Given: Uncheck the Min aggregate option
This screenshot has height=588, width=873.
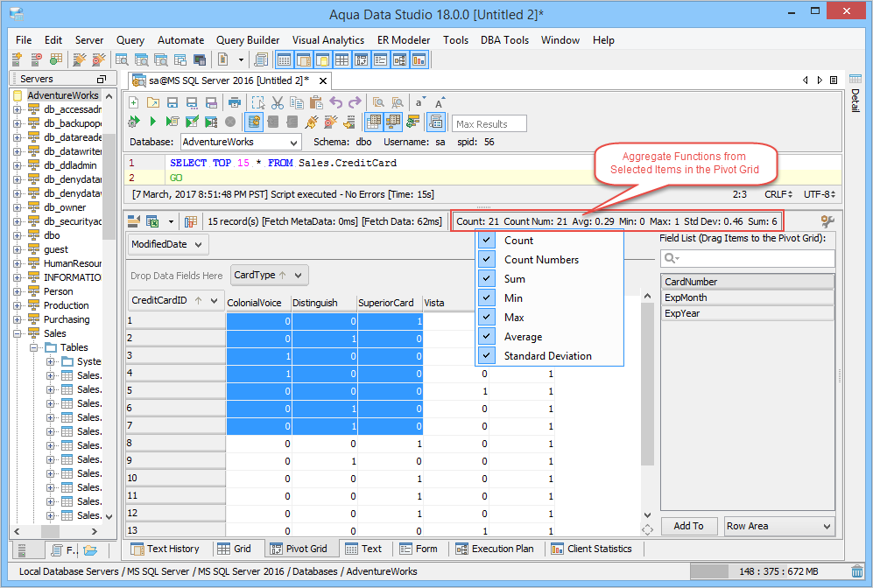Looking at the screenshot, I should click(487, 297).
